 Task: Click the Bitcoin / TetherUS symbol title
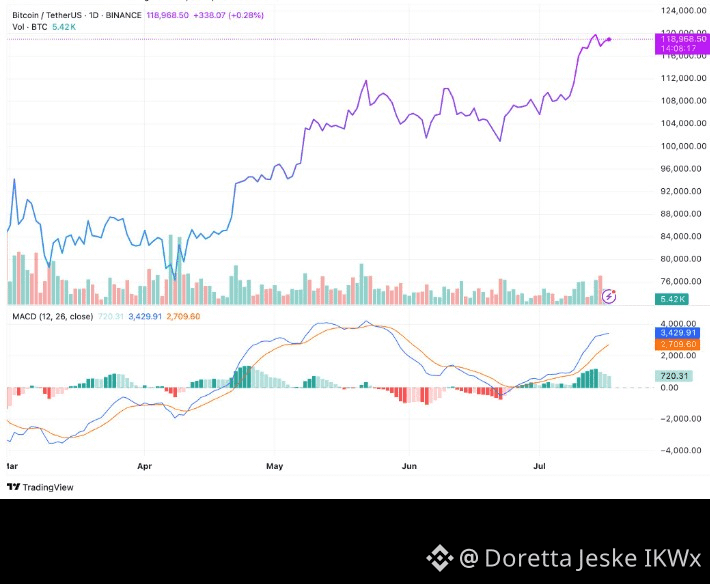[x=77, y=15]
